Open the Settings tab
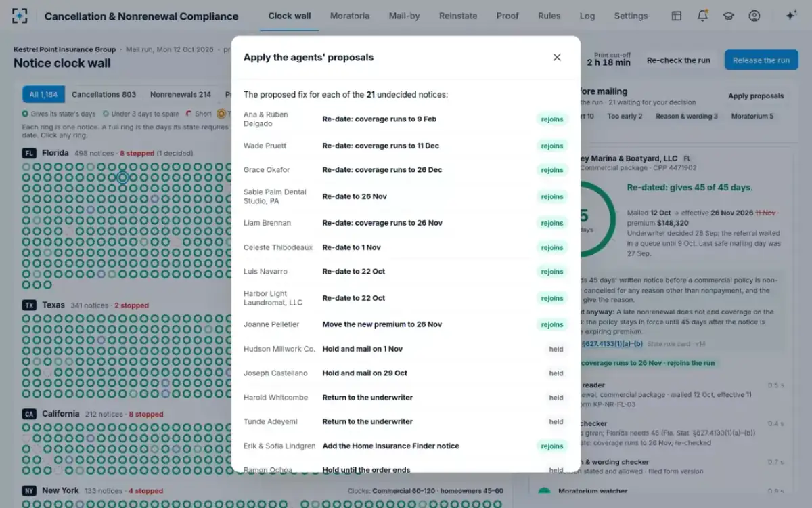This screenshot has width=812, height=508. click(x=631, y=16)
